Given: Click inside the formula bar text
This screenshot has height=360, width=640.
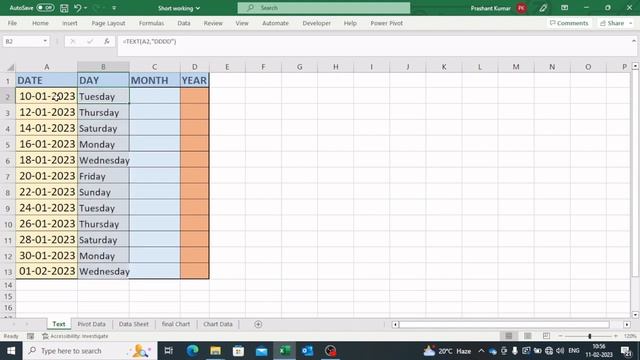Looking at the screenshot, I should [x=149, y=41].
